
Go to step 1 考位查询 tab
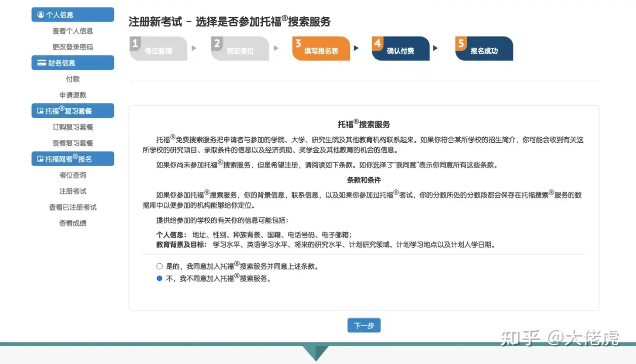click(x=158, y=49)
